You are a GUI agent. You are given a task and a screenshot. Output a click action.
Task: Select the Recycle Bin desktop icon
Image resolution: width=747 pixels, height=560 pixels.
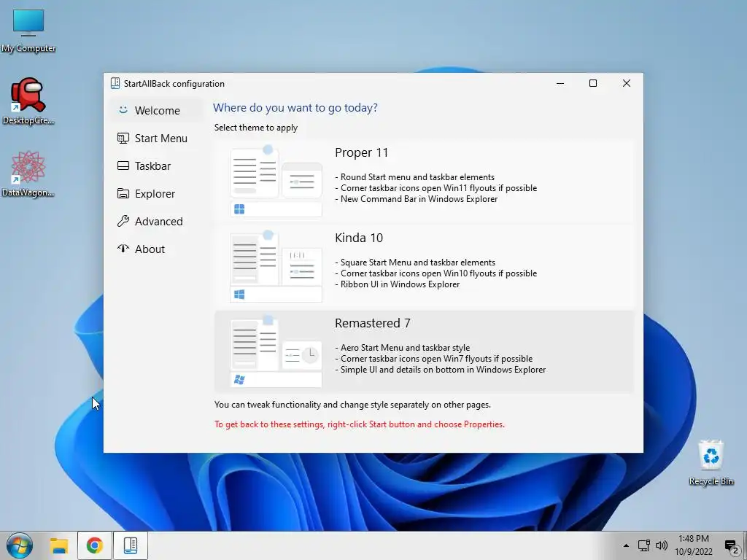pos(711,463)
